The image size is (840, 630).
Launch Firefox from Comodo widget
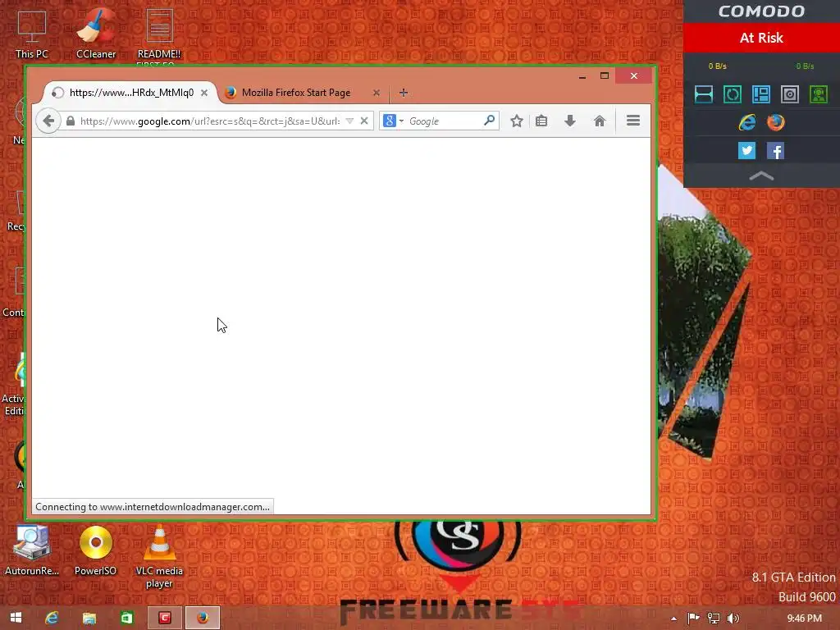click(x=775, y=123)
